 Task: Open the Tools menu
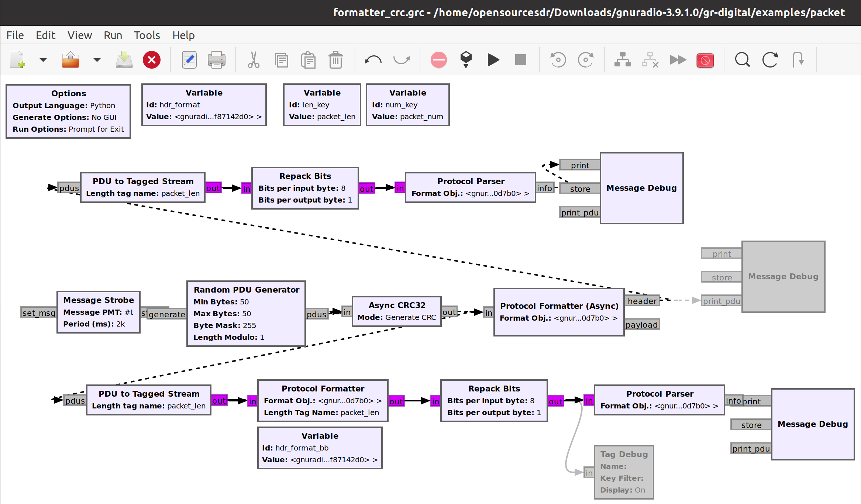click(x=147, y=35)
